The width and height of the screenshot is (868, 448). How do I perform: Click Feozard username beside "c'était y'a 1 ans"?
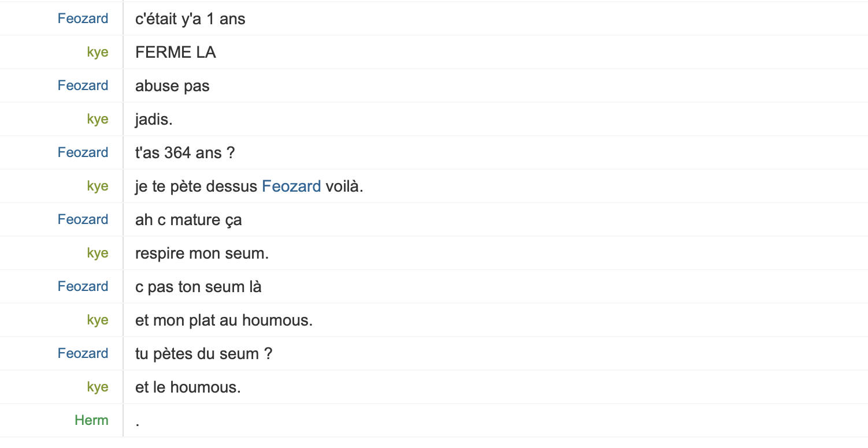(83, 18)
